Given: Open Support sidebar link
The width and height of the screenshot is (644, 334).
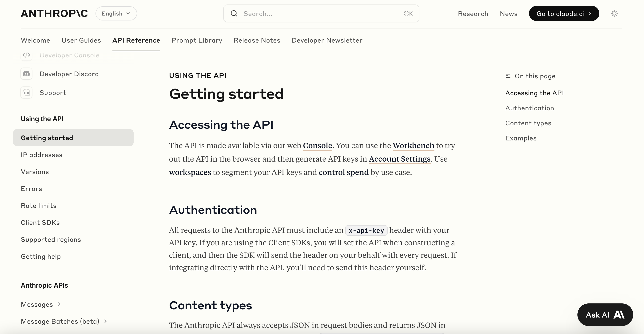Looking at the screenshot, I should pyautogui.click(x=53, y=93).
